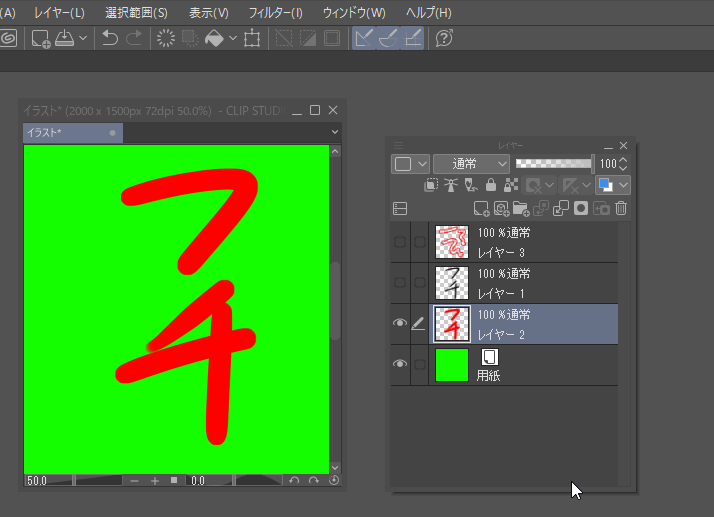Click the rotation angle field 0.0
Viewport: 714px width, 517px height.
pyautogui.click(x=198, y=481)
